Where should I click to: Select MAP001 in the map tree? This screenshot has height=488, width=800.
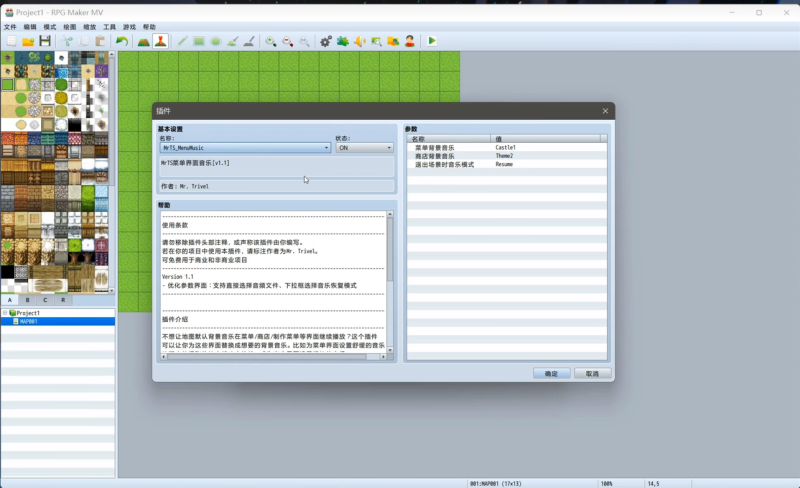[58, 322]
